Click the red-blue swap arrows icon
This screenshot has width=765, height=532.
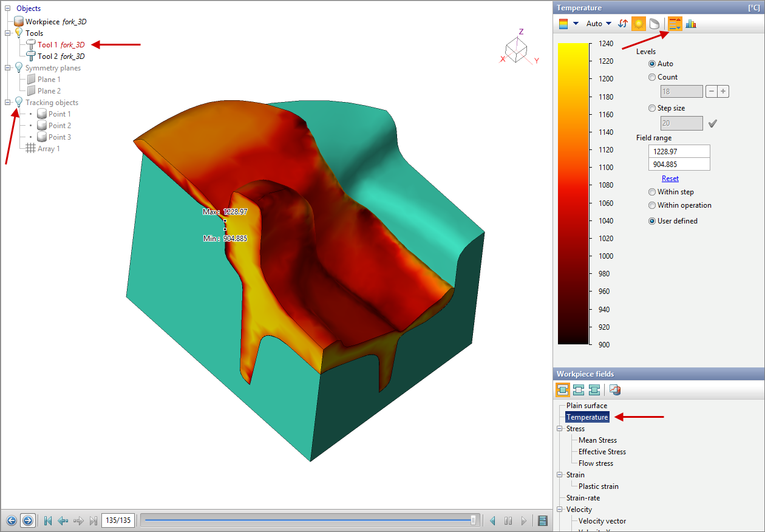pyautogui.click(x=623, y=24)
